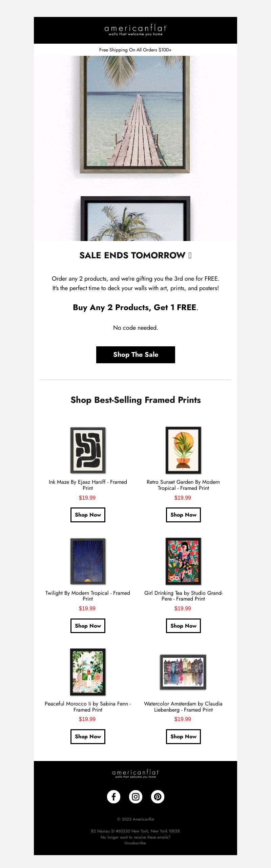Open Peaceful Morocco Ii product title link
The image size is (271, 868).
click(88, 707)
